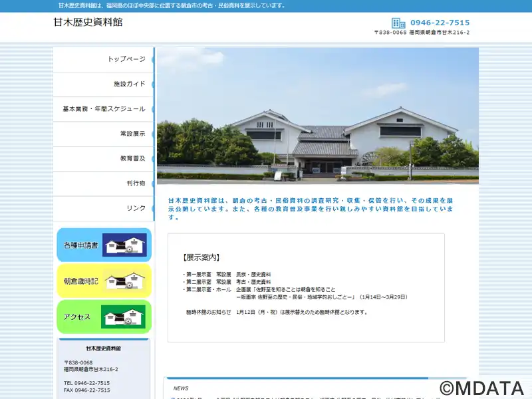Click the 企画展「佐野至を知ることは朝倉を知ること text
Screen dimensions: 532x399
[x=286, y=289]
